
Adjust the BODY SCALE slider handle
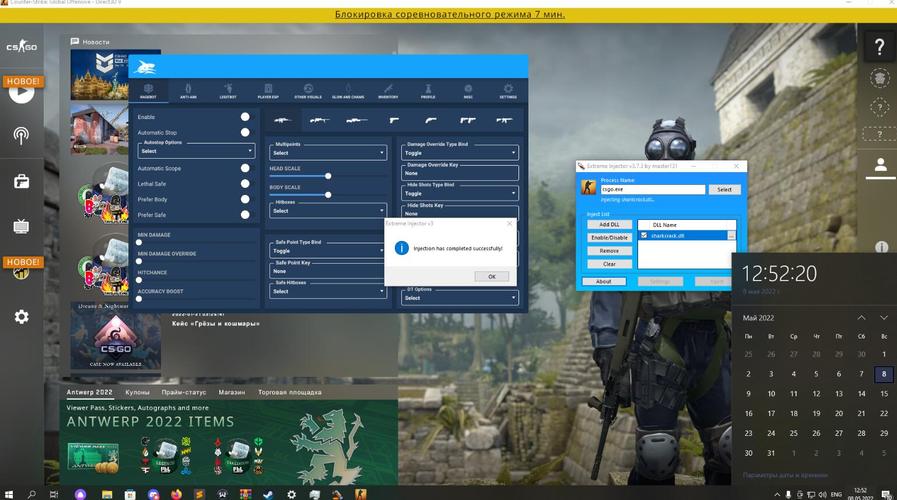(328, 195)
